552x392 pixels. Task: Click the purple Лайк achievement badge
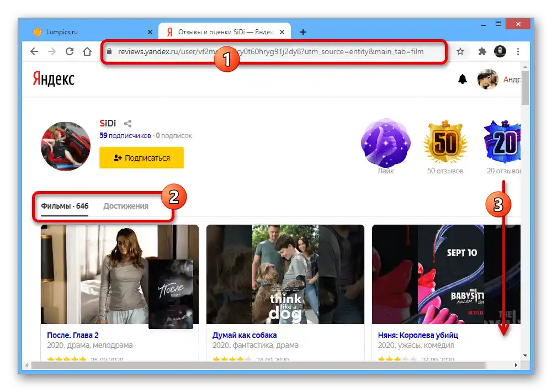[386, 143]
